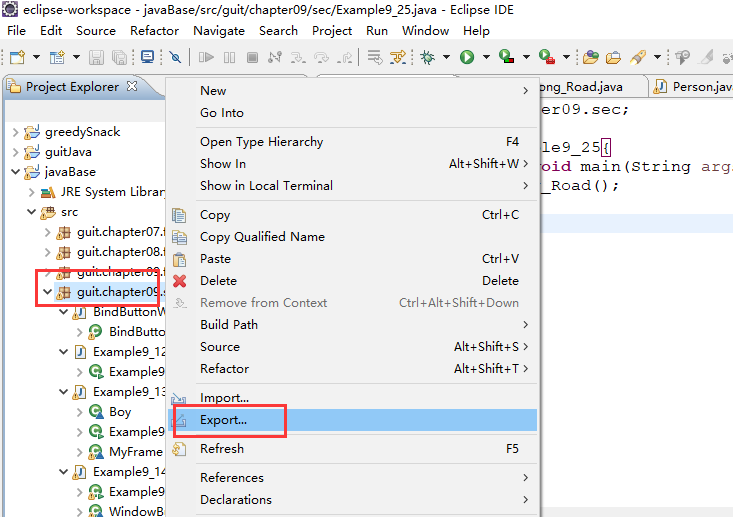This screenshot has width=733, height=517.
Task: Open the Declarations submenu
Action: [x=352, y=500]
